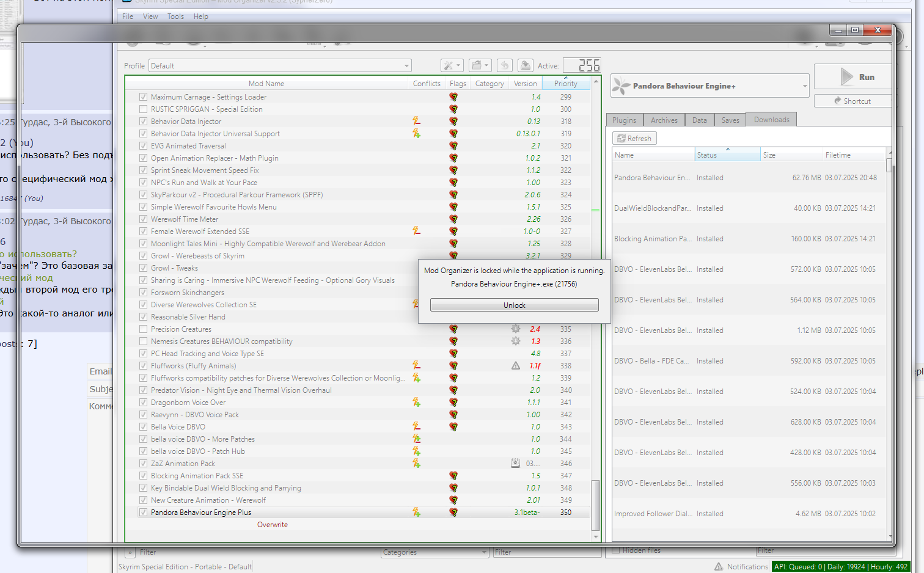
Task: Click conflict icon for Dragonborn Voice Over
Action: point(416,402)
